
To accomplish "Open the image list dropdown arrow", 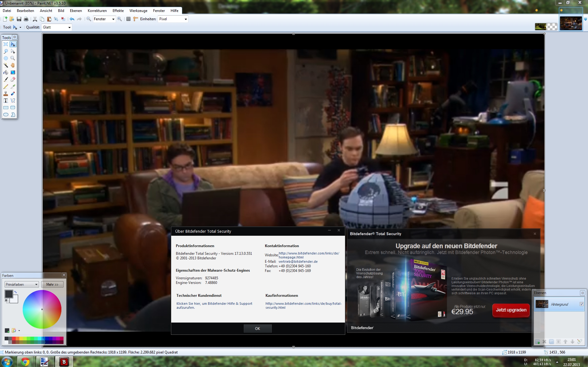I will (x=585, y=19).
